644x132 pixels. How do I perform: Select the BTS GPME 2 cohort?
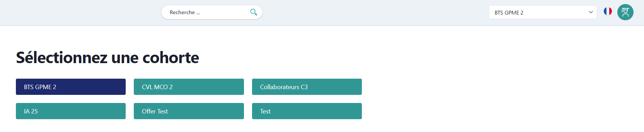tap(71, 87)
